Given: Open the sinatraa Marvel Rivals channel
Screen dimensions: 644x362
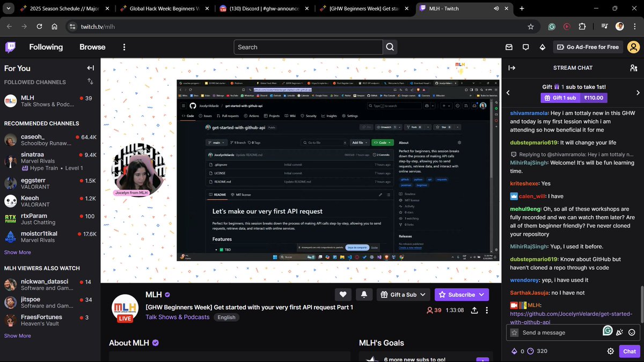Looking at the screenshot, I should (x=50, y=161).
